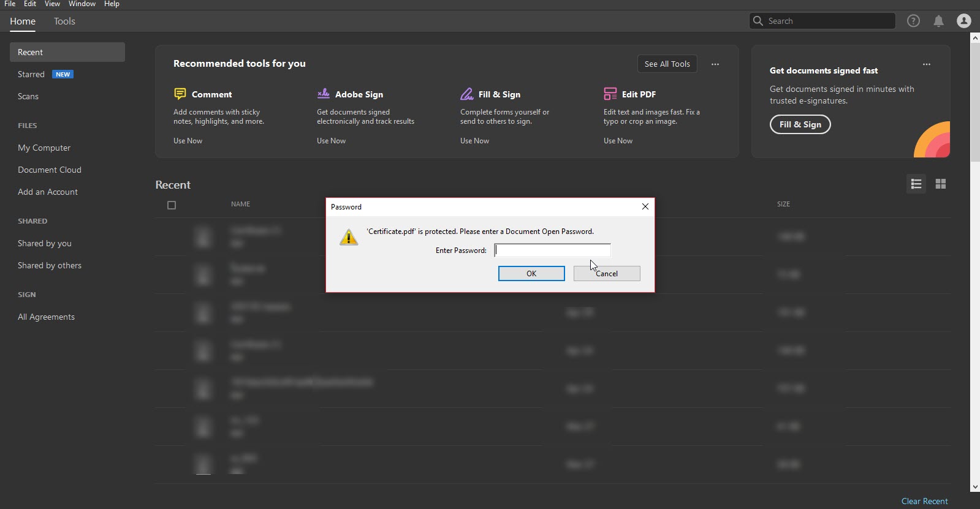
Task: Click the NAME column header
Action: pyautogui.click(x=240, y=204)
